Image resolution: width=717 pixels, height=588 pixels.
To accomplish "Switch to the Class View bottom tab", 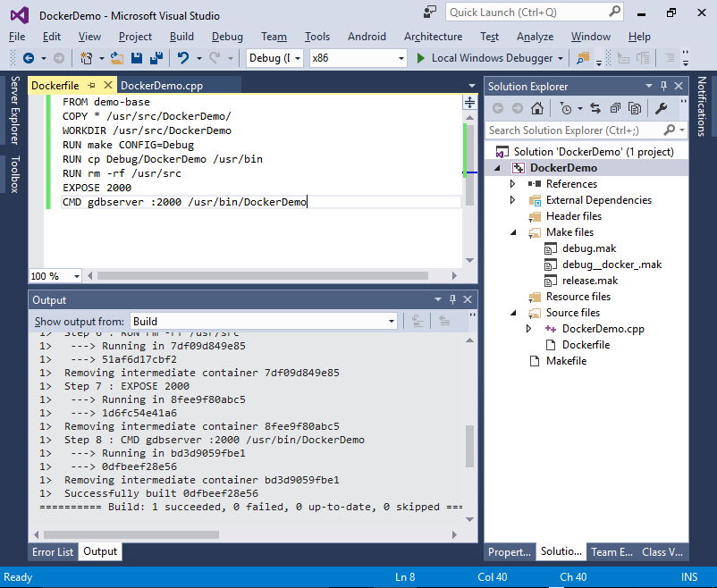I will coord(662,552).
